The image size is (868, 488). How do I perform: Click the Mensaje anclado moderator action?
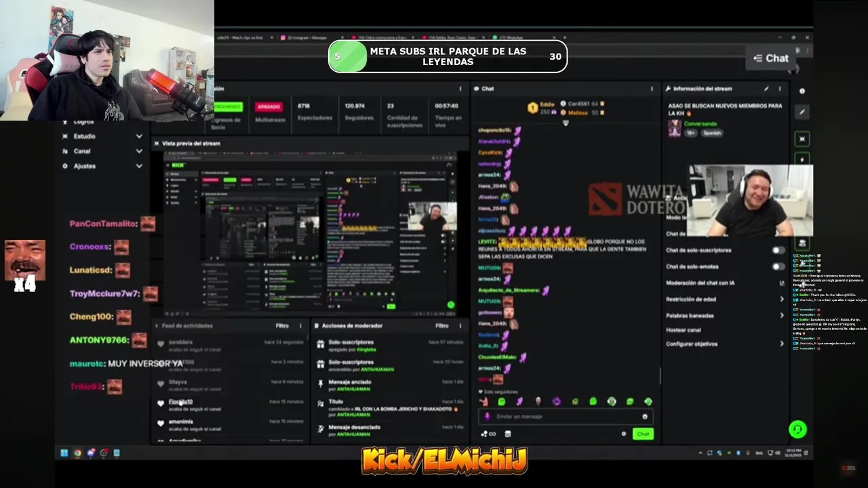click(390, 385)
